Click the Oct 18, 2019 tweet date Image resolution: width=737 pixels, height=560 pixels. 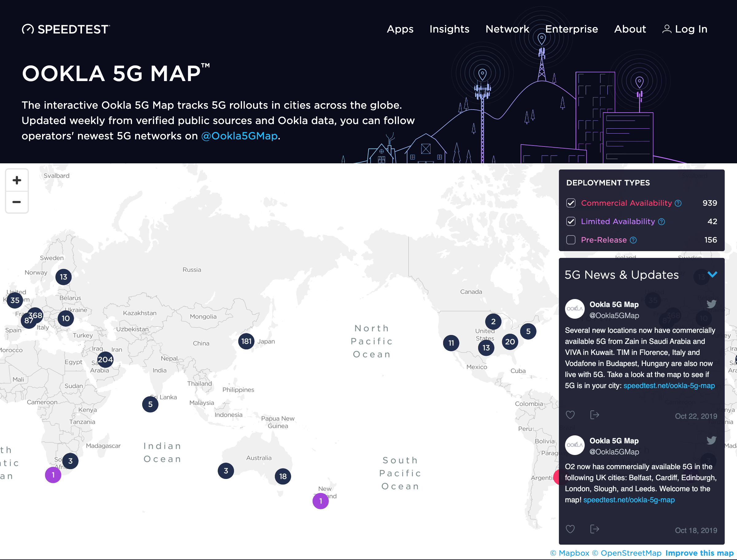pos(696,530)
